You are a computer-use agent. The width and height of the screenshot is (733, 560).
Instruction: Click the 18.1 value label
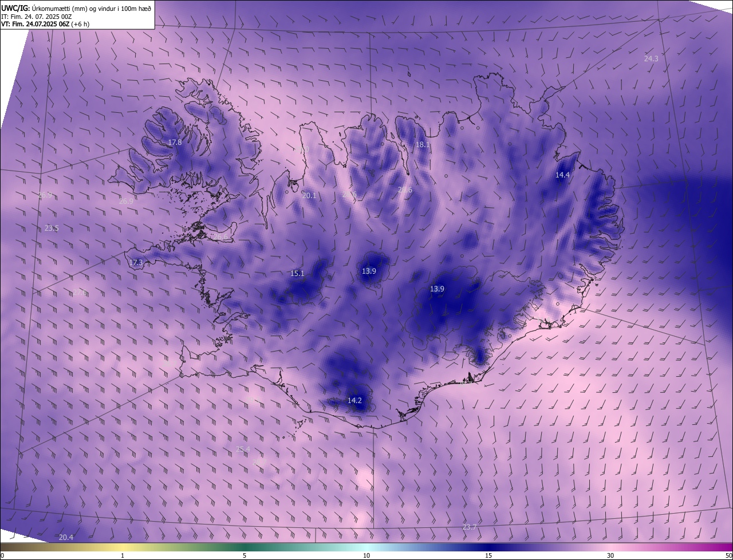pyautogui.click(x=423, y=145)
